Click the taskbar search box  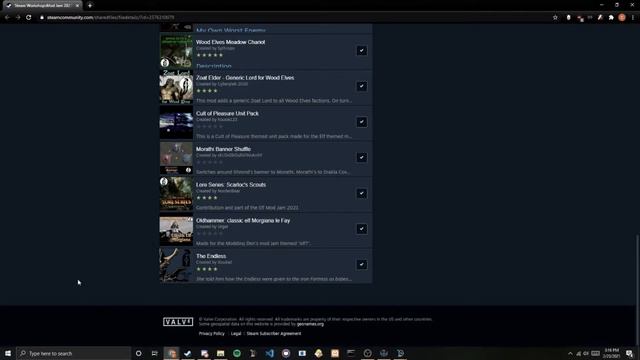click(x=73, y=353)
